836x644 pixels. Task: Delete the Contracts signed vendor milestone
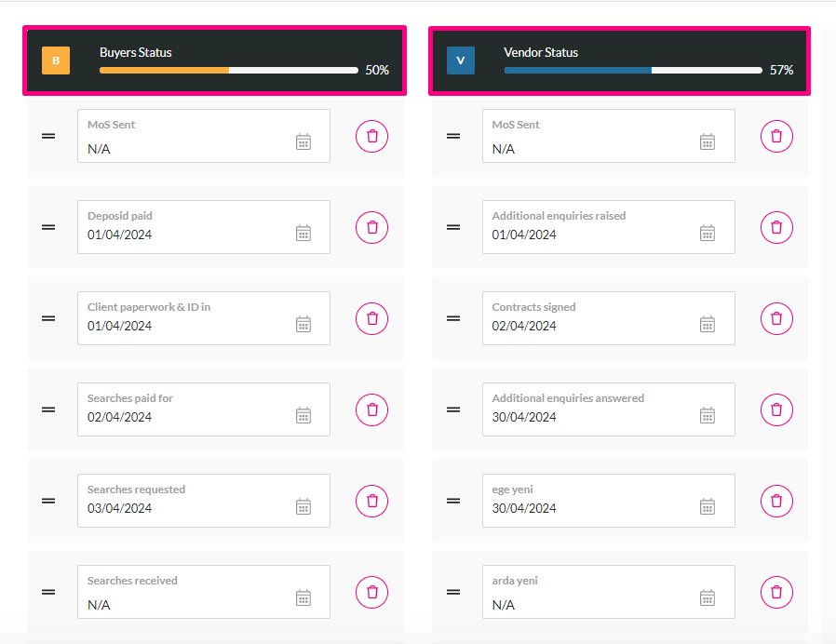[776, 318]
